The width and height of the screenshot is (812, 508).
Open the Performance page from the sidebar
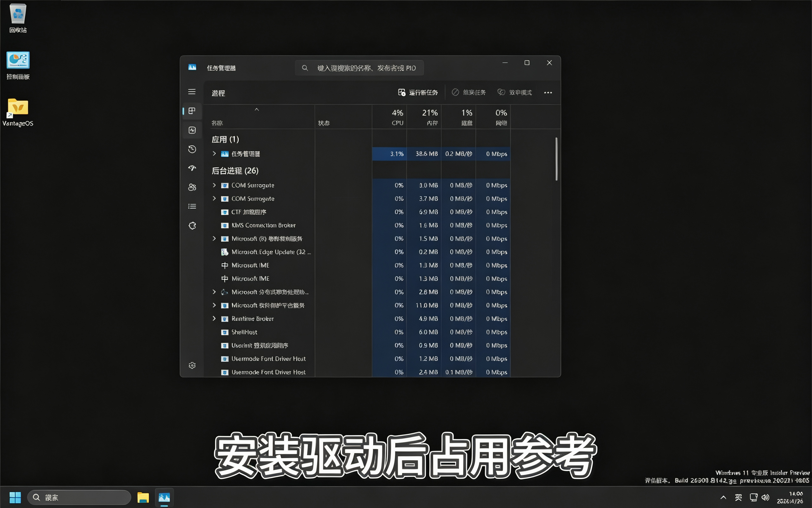192,130
